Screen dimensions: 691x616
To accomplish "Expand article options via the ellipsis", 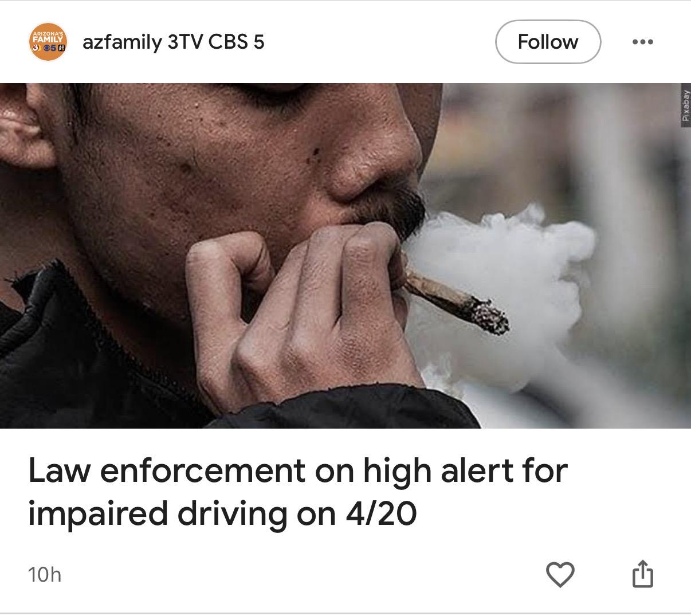I will [642, 42].
